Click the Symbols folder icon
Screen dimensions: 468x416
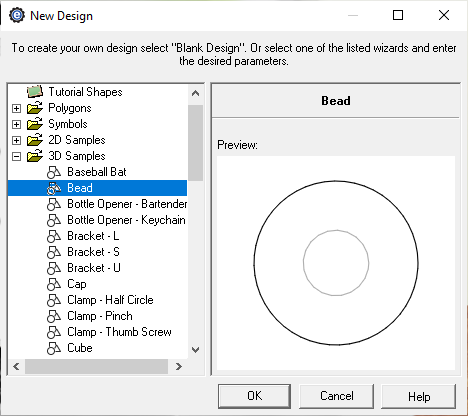35,124
